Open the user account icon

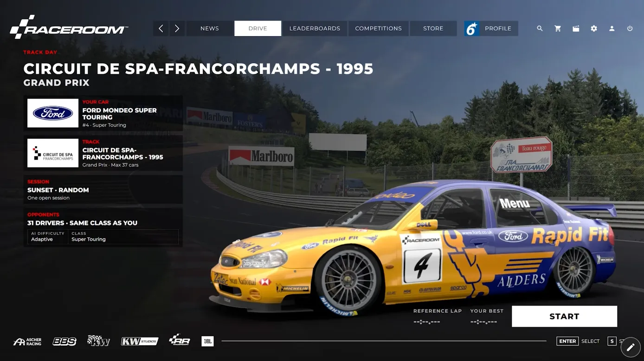612,28
